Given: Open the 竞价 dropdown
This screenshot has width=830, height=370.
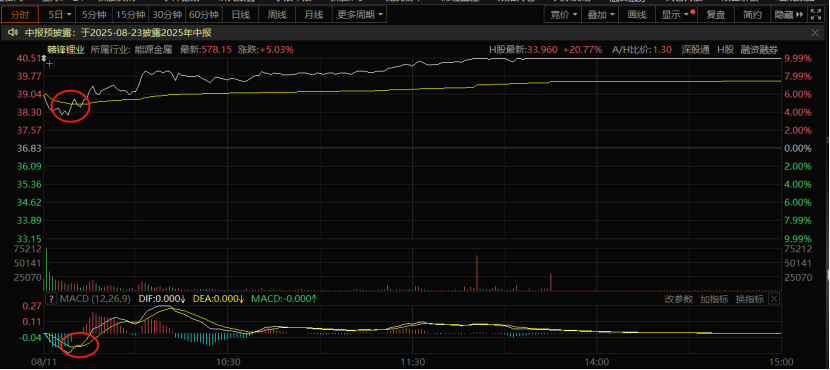Looking at the screenshot, I should pos(563,15).
